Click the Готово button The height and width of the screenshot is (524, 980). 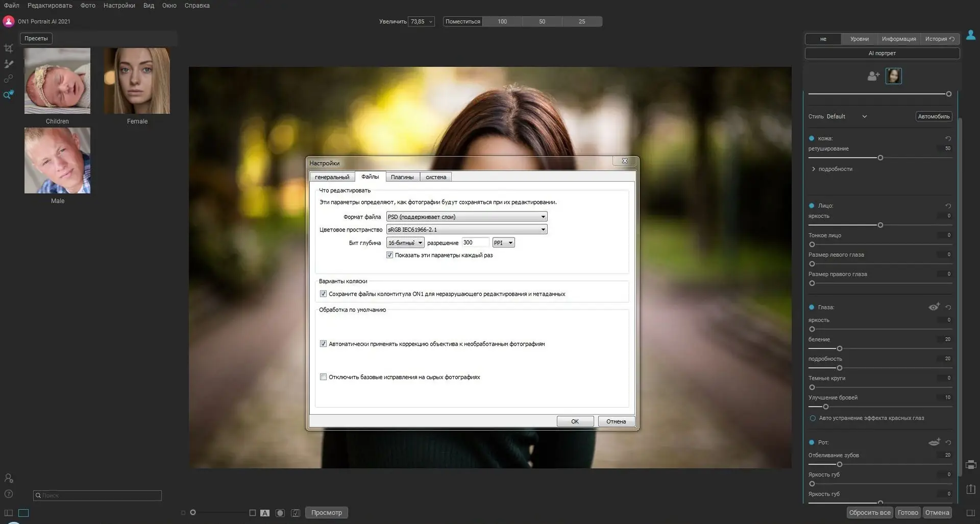pos(908,513)
